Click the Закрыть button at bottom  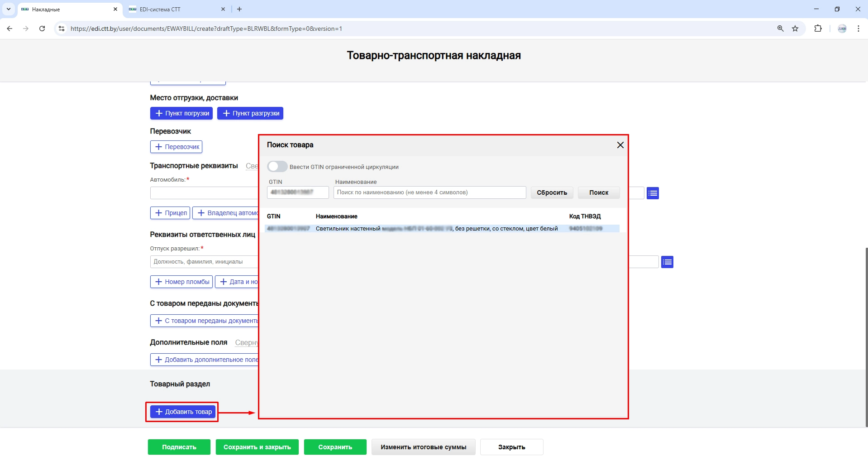(x=512, y=447)
